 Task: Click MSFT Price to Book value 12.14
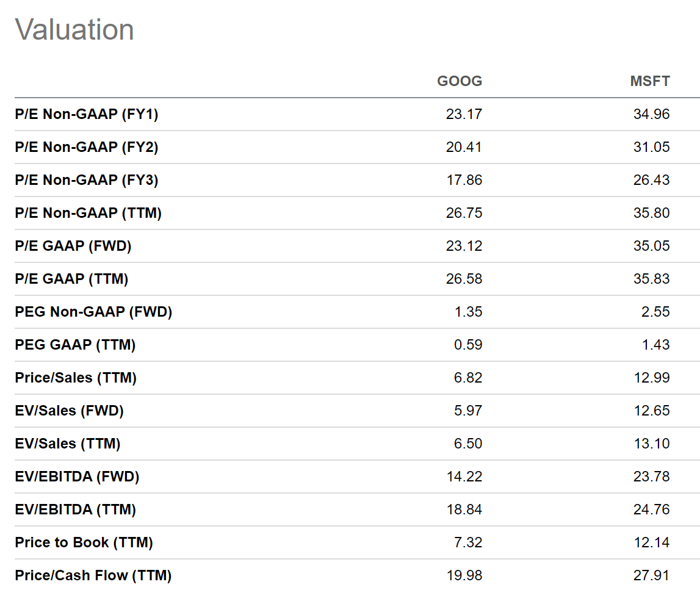(x=652, y=542)
